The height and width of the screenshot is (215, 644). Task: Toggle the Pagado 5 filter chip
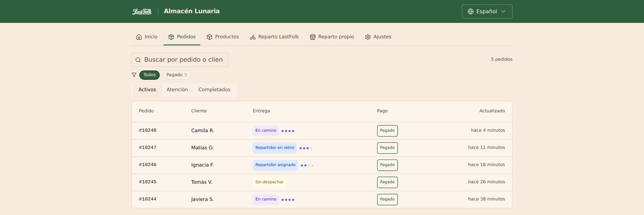[176, 75]
